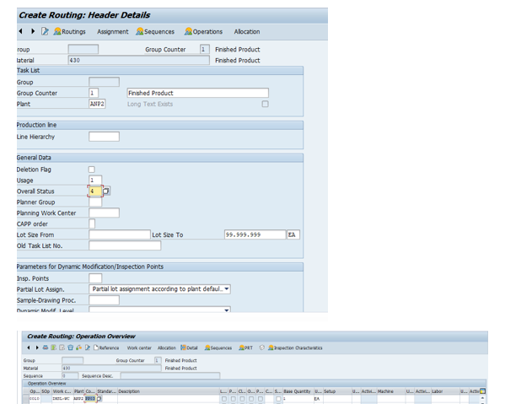Open PRT production resources
The width and height of the screenshot is (532, 404).
(x=245, y=348)
